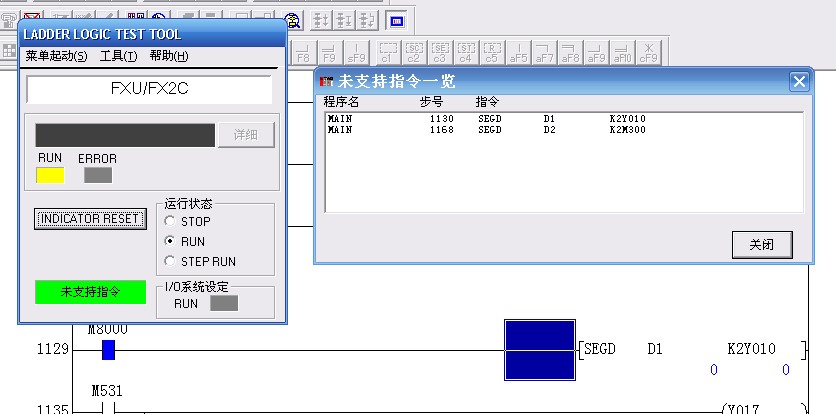Open the 菜单起动(S) menu
Screen dimensions: 836x414
pyautogui.click(x=56, y=56)
